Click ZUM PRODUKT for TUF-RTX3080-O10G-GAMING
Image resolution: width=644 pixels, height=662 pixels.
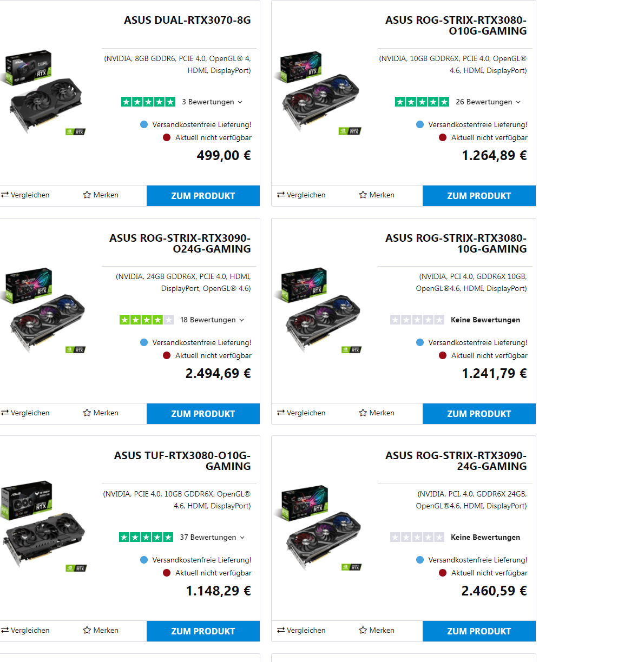tap(203, 631)
